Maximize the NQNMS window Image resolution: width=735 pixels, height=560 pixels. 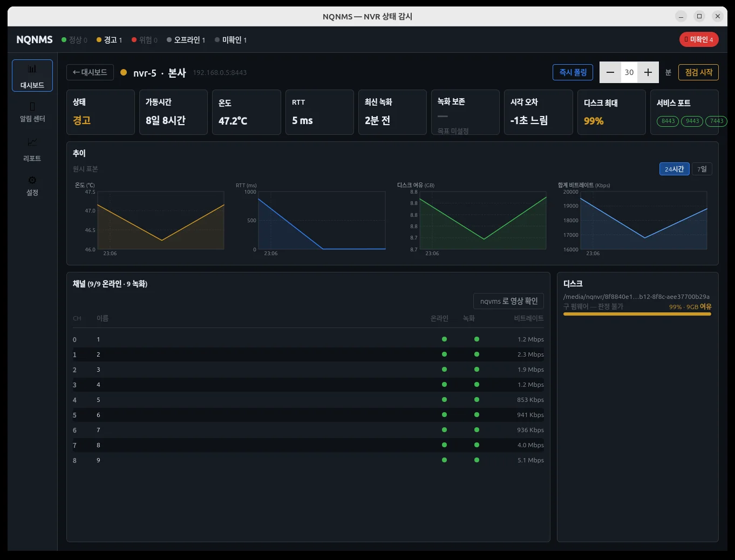click(699, 16)
